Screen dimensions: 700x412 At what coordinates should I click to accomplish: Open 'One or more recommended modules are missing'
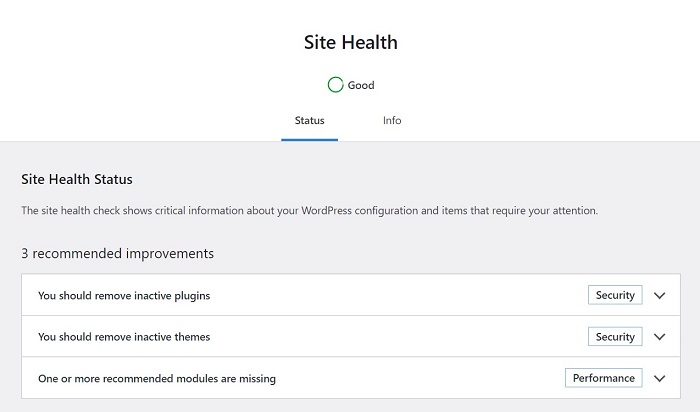point(157,379)
